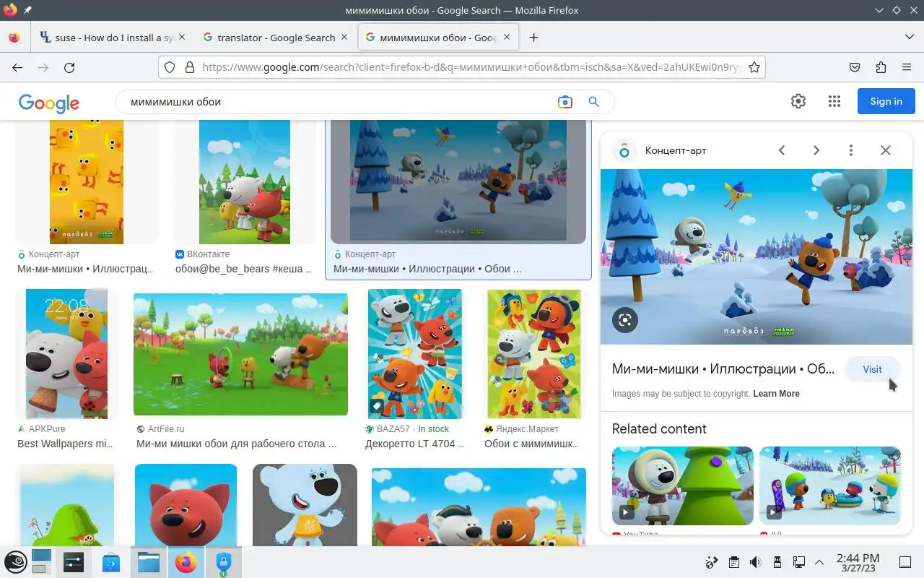Click the Sign in button
The height and width of the screenshot is (578, 924).
[886, 101]
